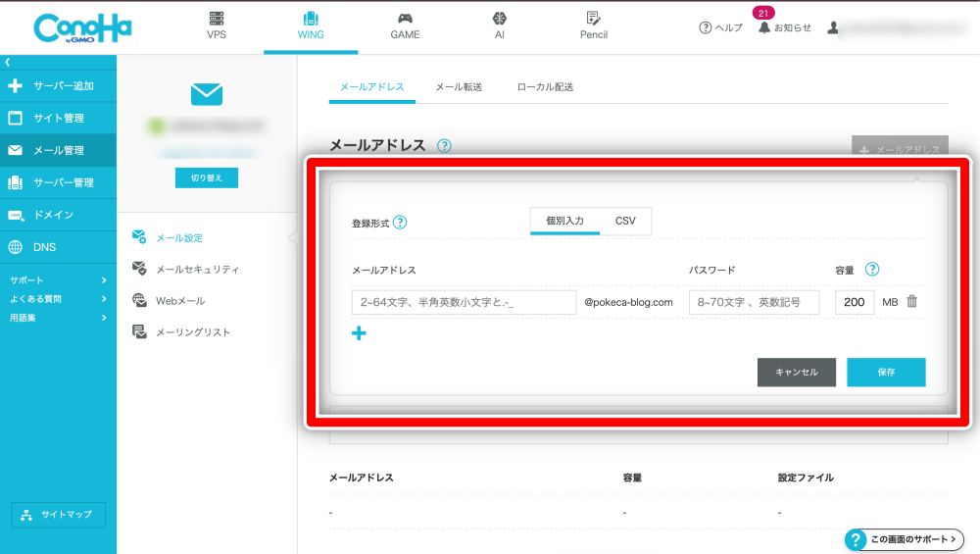The image size is (980, 554).
Task: Open the VPS top navigation tab
Action: click(217, 26)
